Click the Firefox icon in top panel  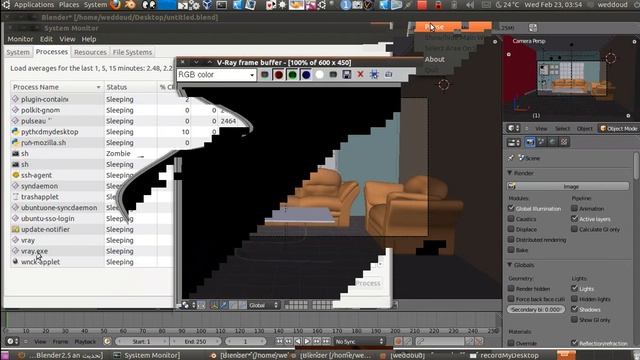116,5
